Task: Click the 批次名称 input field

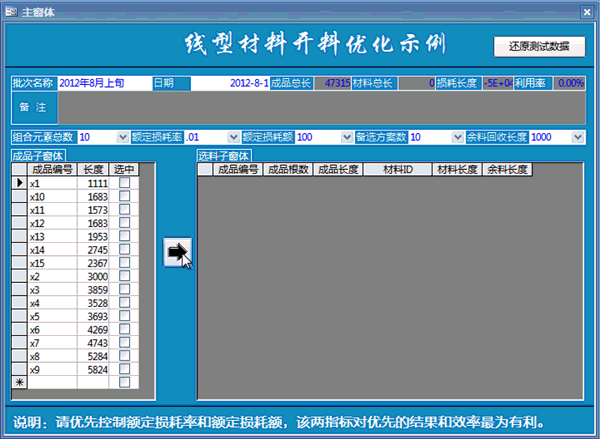Action: pos(104,83)
